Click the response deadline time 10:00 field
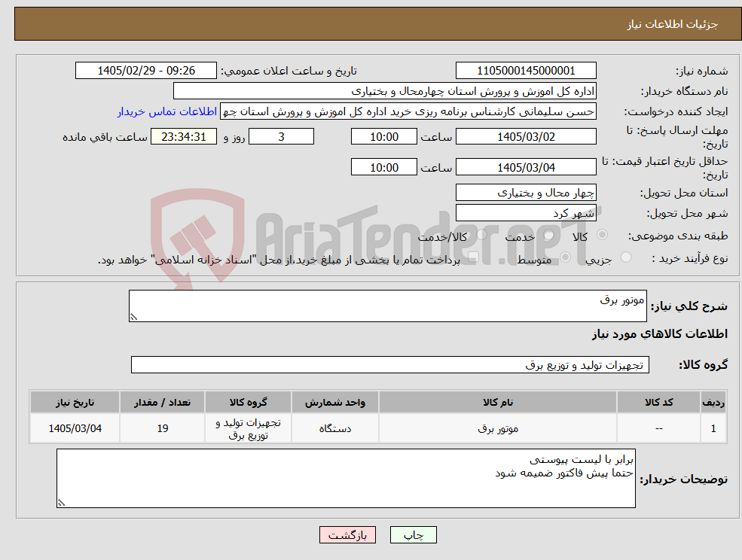Image resolution: width=742 pixels, height=560 pixels. tap(383, 137)
